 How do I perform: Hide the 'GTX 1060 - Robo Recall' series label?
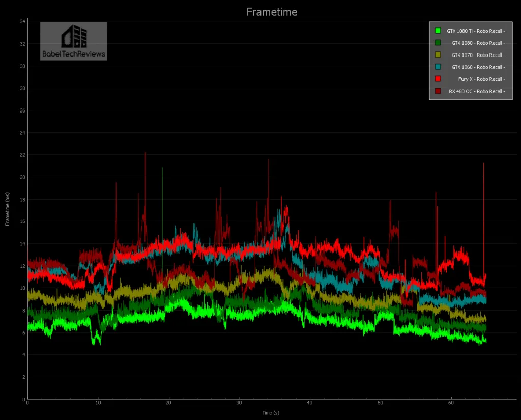[478, 67]
